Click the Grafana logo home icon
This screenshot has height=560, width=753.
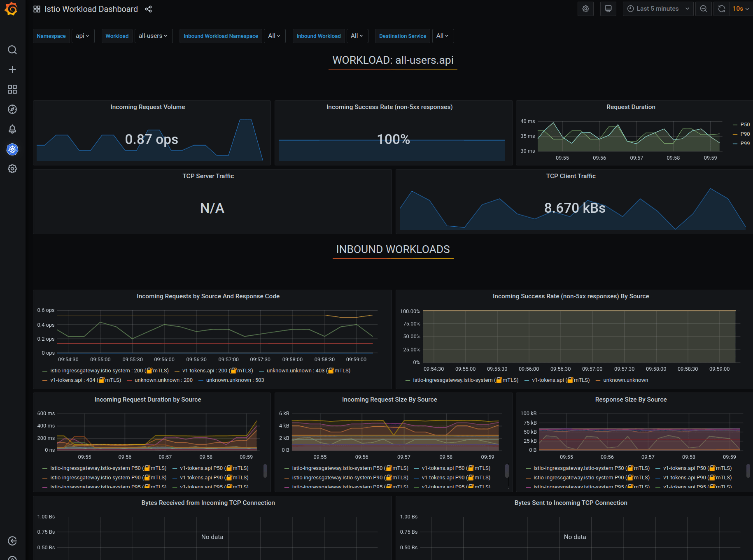pos(12,9)
